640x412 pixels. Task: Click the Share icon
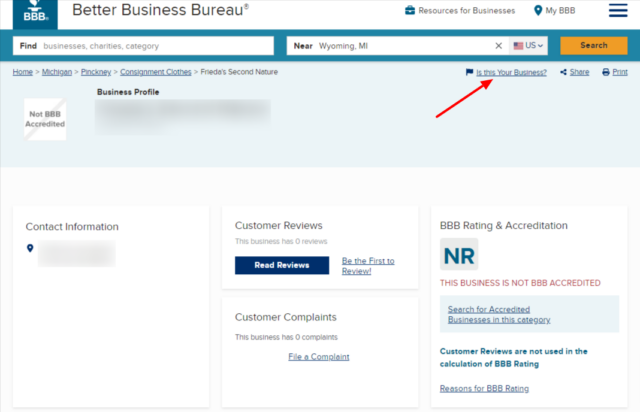click(564, 73)
